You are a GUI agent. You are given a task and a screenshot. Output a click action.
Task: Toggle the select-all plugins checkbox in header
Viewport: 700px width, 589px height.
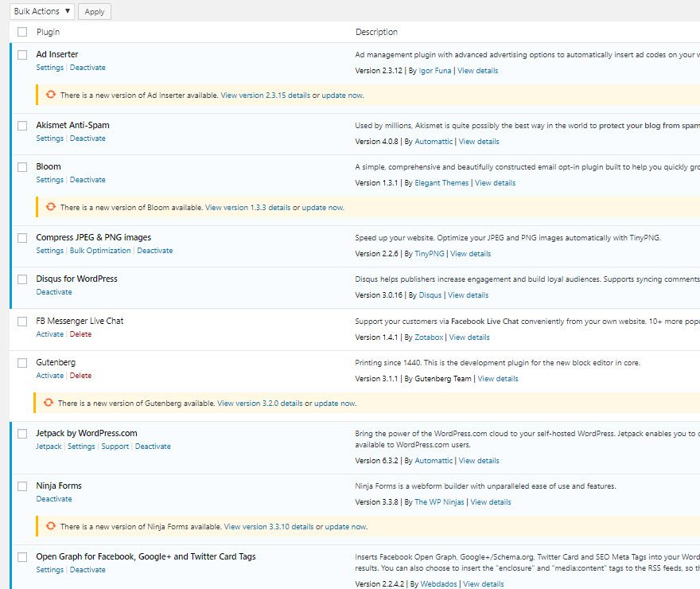[22, 32]
